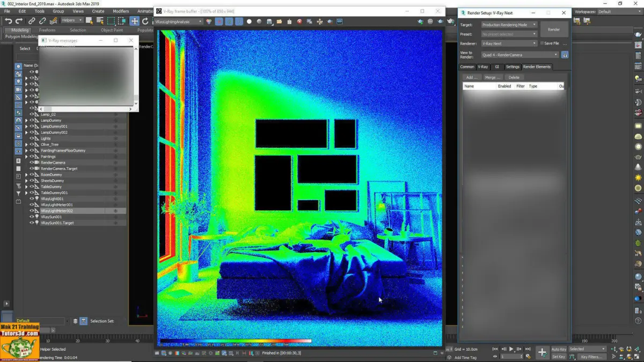Switch to Settings tab in Render Setup
644x362 pixels.
(513, 67)
